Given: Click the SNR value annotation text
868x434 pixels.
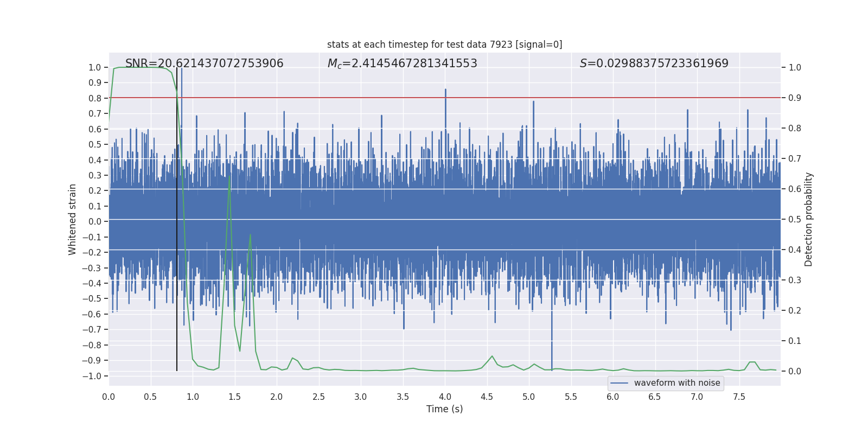Looking at the screenshot, I should [x=204, y=63].
